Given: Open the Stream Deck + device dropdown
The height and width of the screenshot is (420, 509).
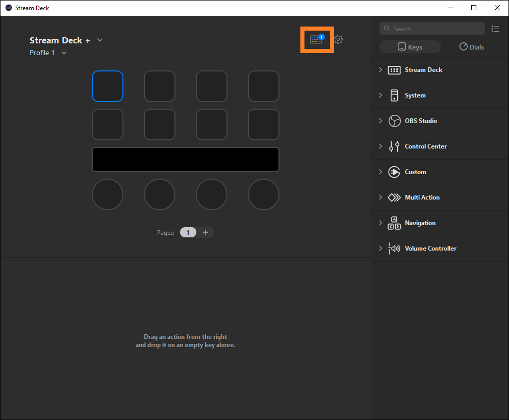Looking at the screenshot, I should point(99,40).
